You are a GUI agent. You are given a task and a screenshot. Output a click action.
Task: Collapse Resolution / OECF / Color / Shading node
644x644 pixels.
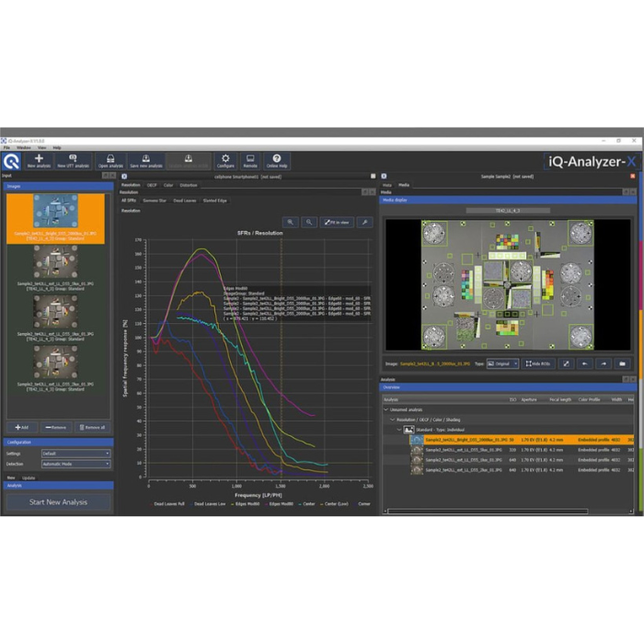[x=393, y=420]
